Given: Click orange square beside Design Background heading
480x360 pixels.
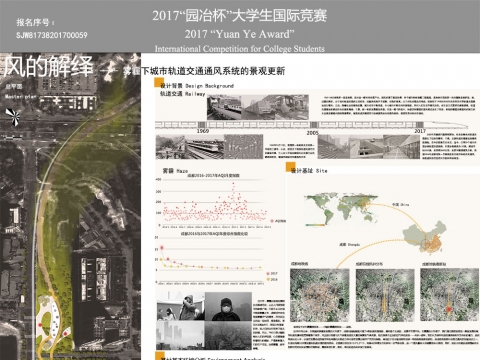Looking at the screenshot, I should [x=159, y=83].
